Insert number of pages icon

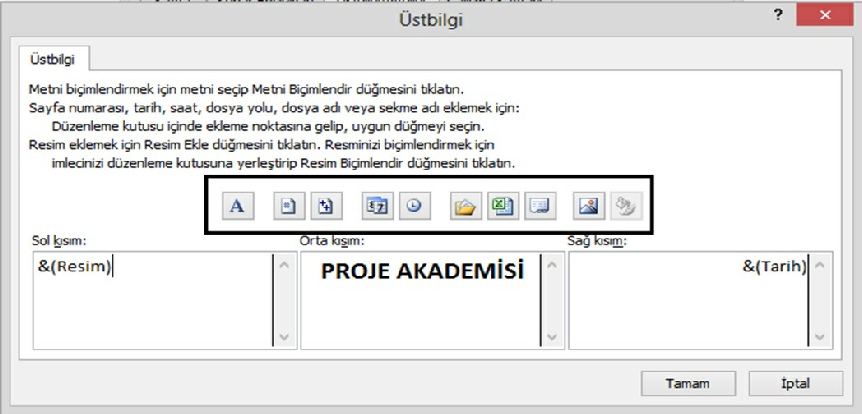coord(327,206)
